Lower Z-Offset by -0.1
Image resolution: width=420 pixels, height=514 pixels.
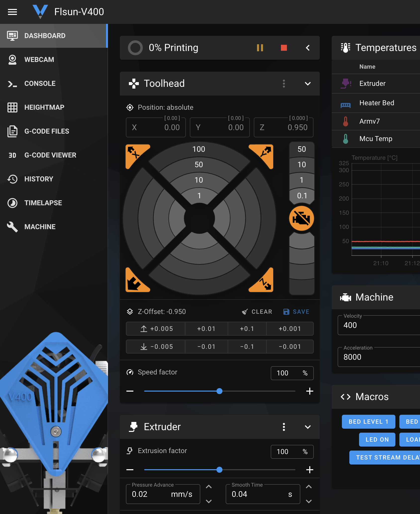tap(247, 347)
